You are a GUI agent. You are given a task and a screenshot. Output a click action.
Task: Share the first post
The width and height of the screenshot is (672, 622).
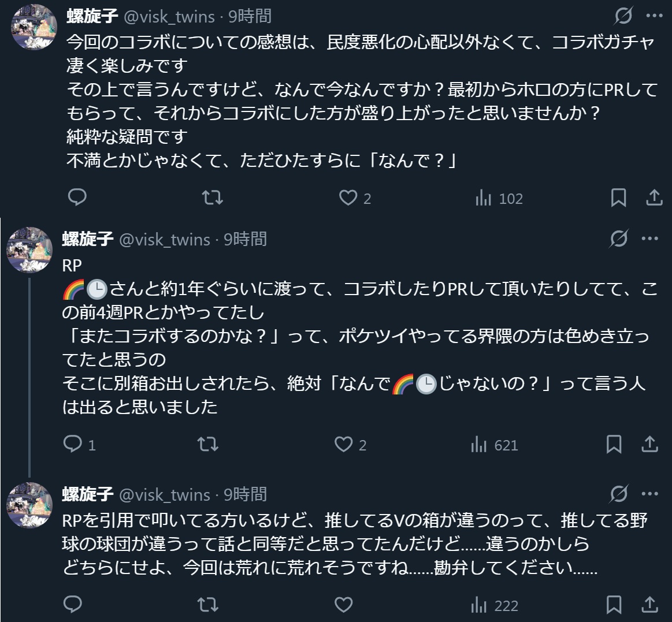pos(654,198)
